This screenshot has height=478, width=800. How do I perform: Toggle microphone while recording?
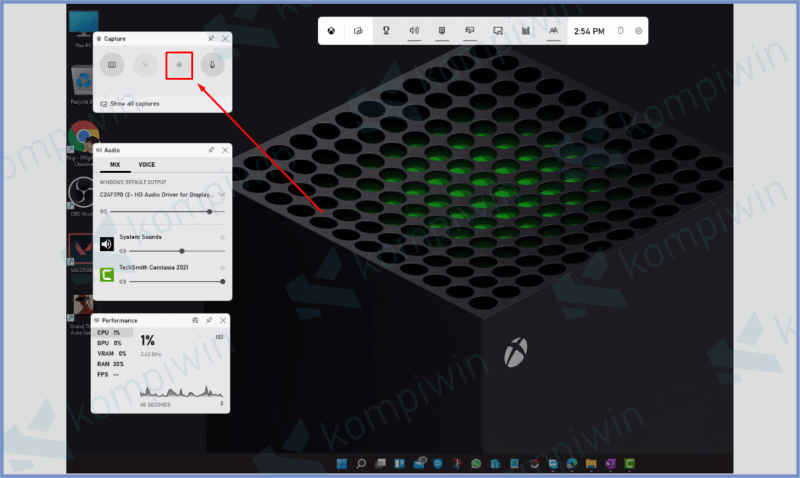pyautogui.click(x=212, y=65)
